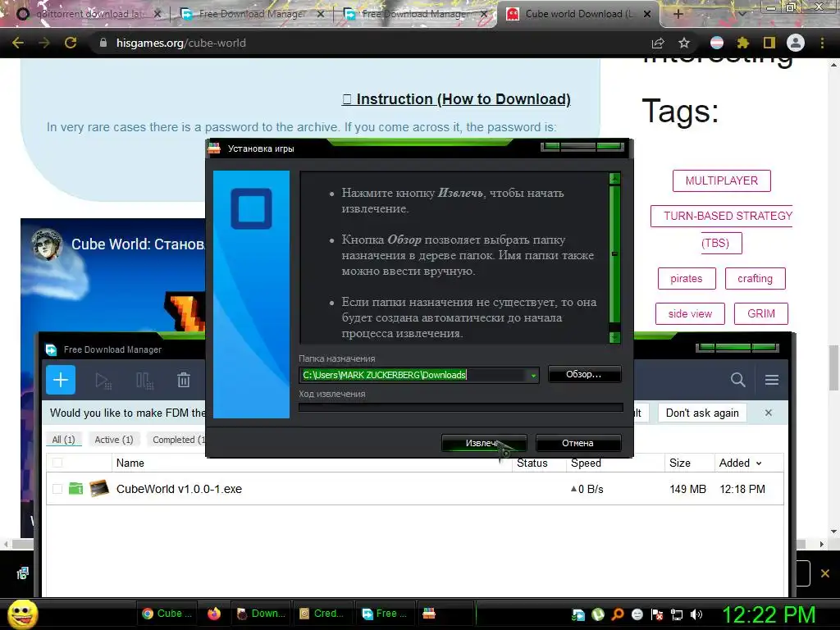Select the CubeWorld v1.0.0-1.exe row

click(414, 489)
